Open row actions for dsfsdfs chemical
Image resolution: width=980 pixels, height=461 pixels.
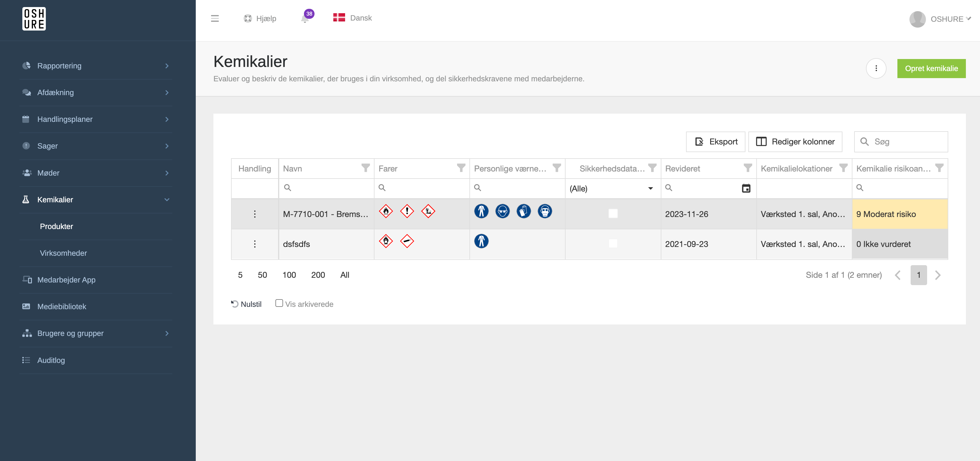[255, 244]
